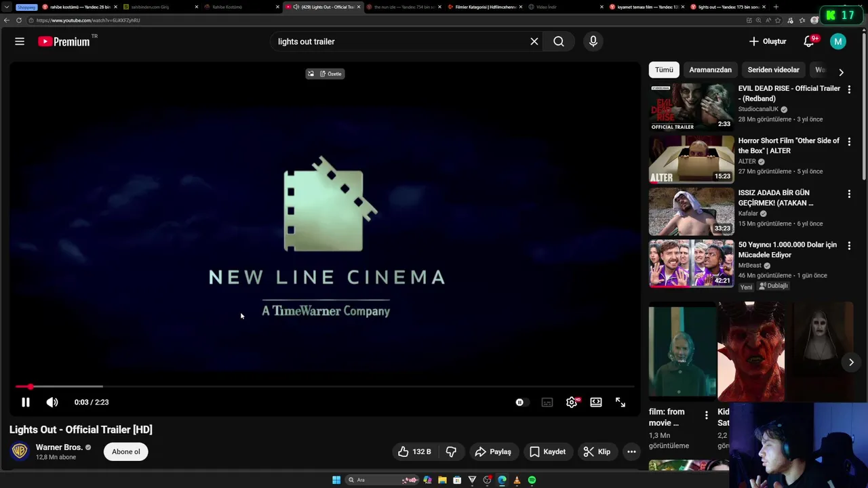Image resolution: width=868 pixels, height=488 pixels.
Task: Select the Tümü filter chip
Action: pos(664,70)
